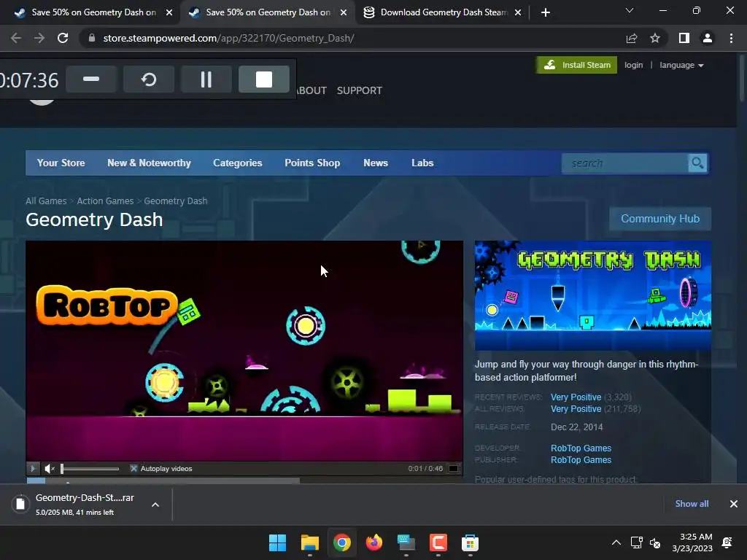Screen dimensions: 747x560
Task: Click Show all downloads
Action: [x=692, y=504]
